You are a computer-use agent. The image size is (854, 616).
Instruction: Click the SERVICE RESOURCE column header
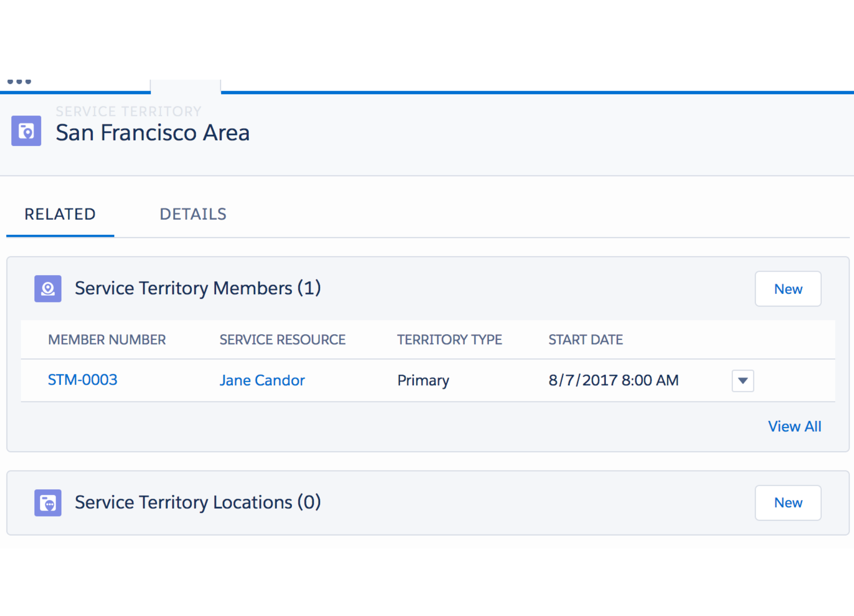(x=282, y=340)
